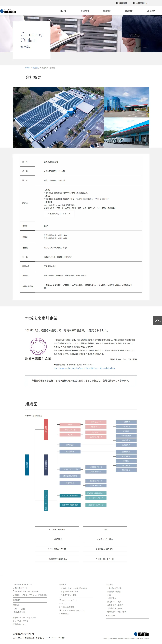Viewport: 162px width, 644px height.
Task: Click the icon beside 会員専用サイト in top bar
Action: point(134,3)
